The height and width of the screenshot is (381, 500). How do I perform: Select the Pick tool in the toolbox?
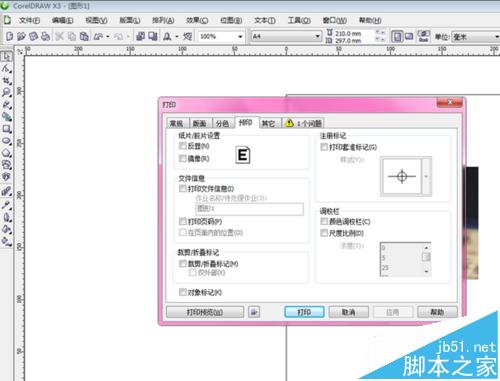pyautogui.click(x=6, y=56)
